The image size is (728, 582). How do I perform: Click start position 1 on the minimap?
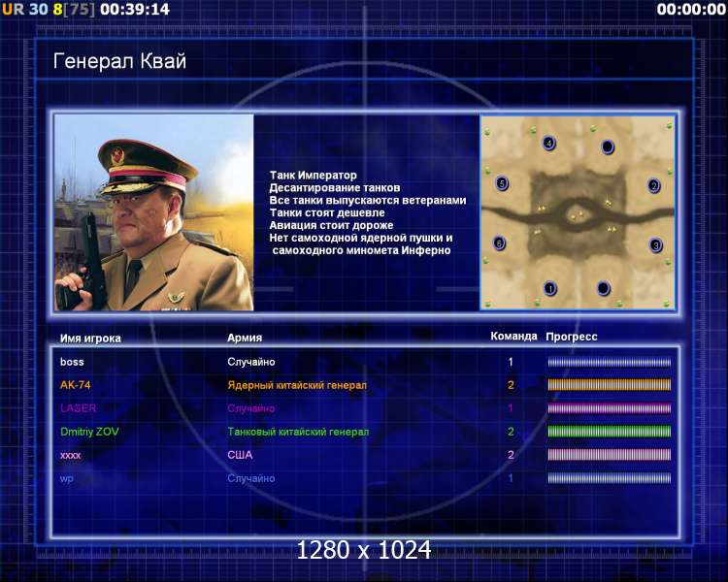pyautogui.click(x=550, y=289)
